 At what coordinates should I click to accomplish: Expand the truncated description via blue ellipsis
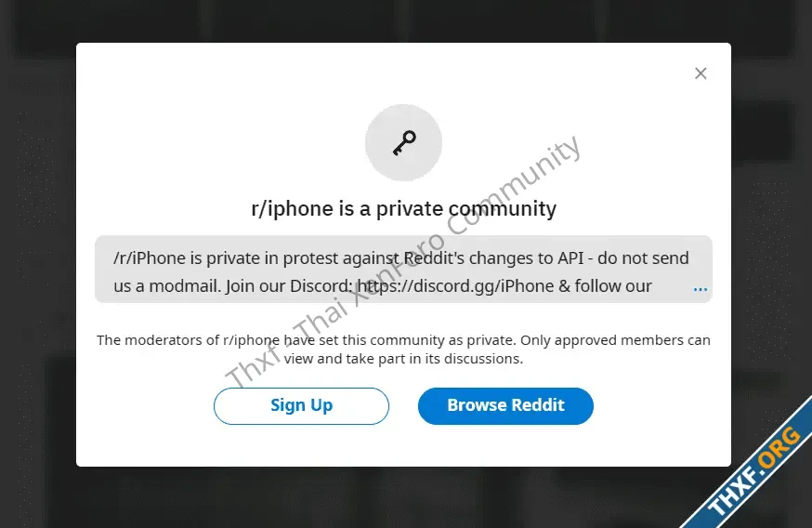[x=701, y=288]
